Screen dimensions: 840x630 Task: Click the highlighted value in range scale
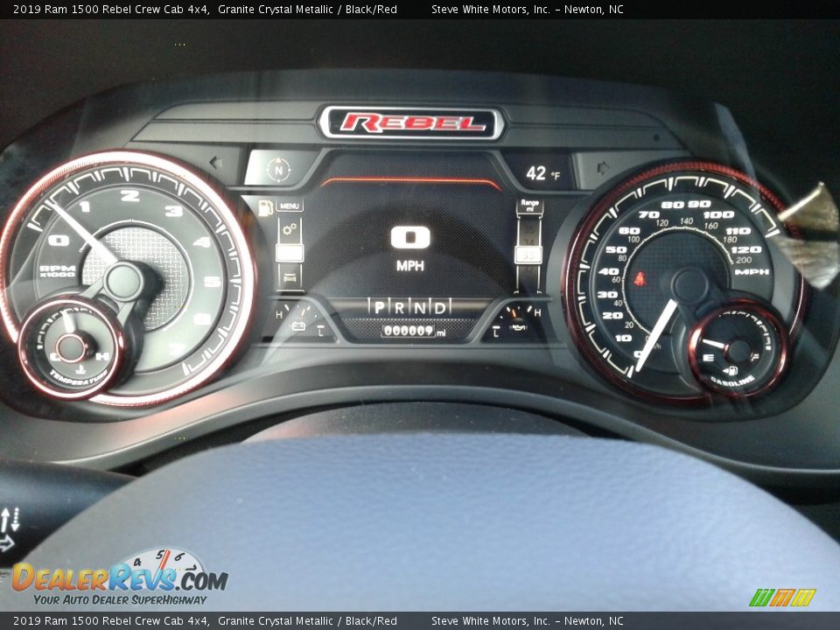[x=528, y=255]
